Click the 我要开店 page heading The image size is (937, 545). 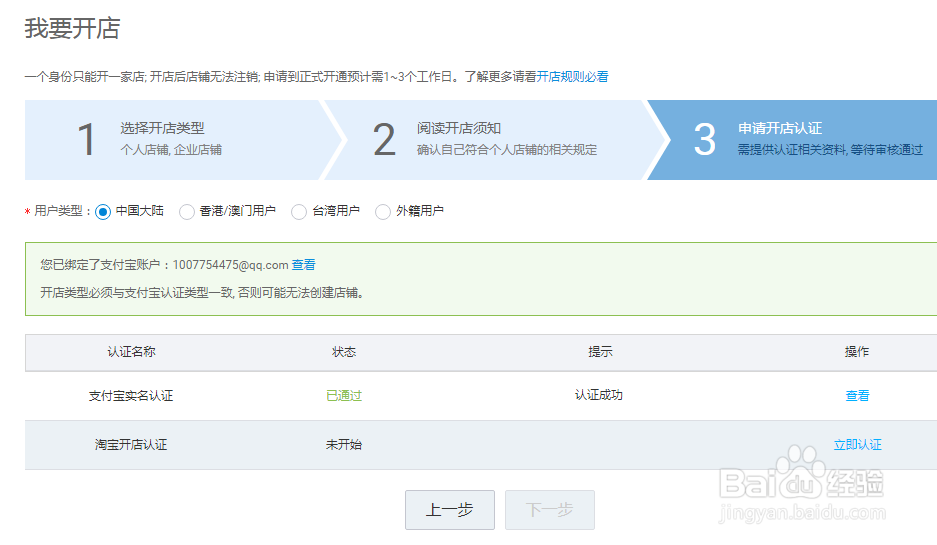click(x=72, y=28)
